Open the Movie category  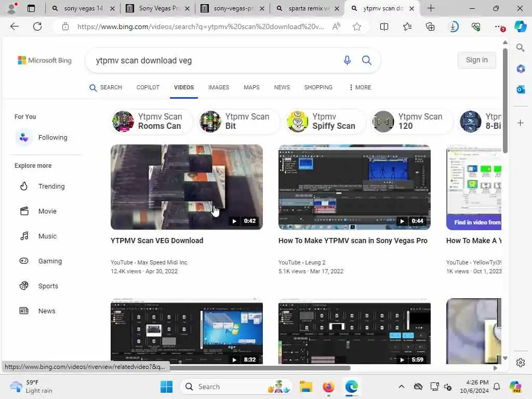(38, 211)
